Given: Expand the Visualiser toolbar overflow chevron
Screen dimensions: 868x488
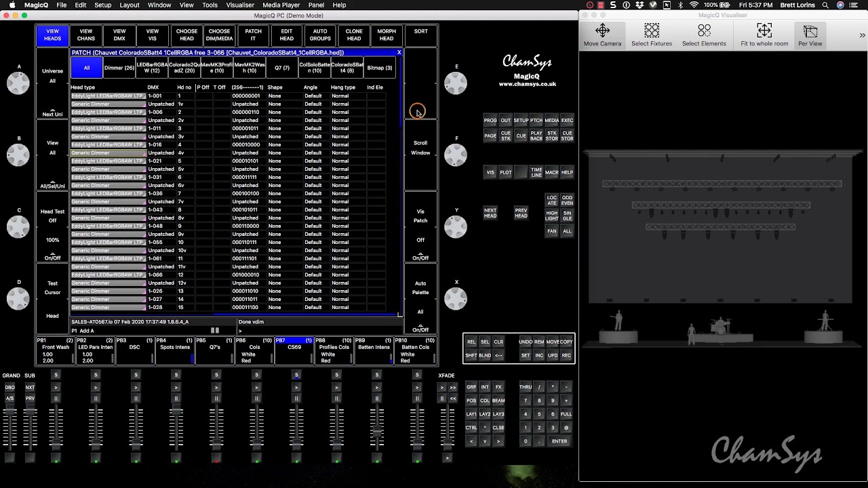Looking at the screenshot, I should point(862,35).
